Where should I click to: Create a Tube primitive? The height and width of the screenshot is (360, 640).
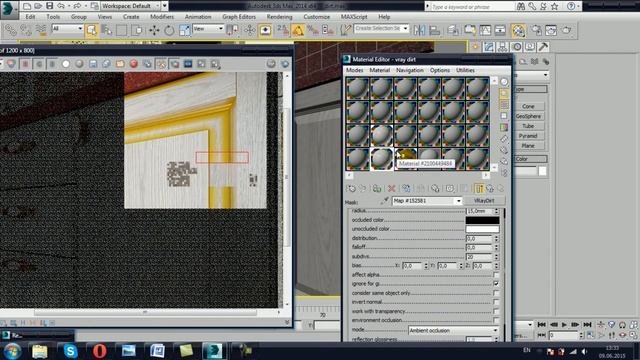pyautogui.click(x=528, y=126)
